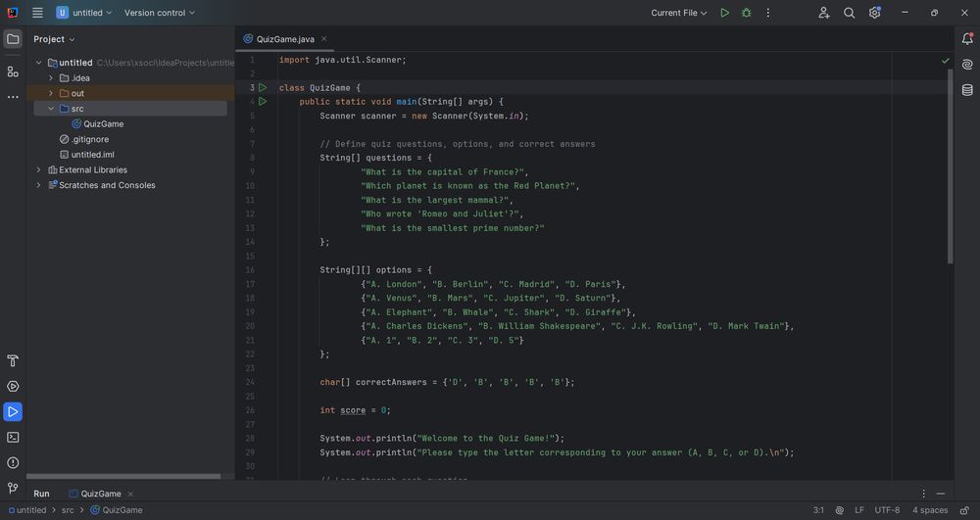
Task: Click the Run button in top toolbar
Action: point(724,13)
